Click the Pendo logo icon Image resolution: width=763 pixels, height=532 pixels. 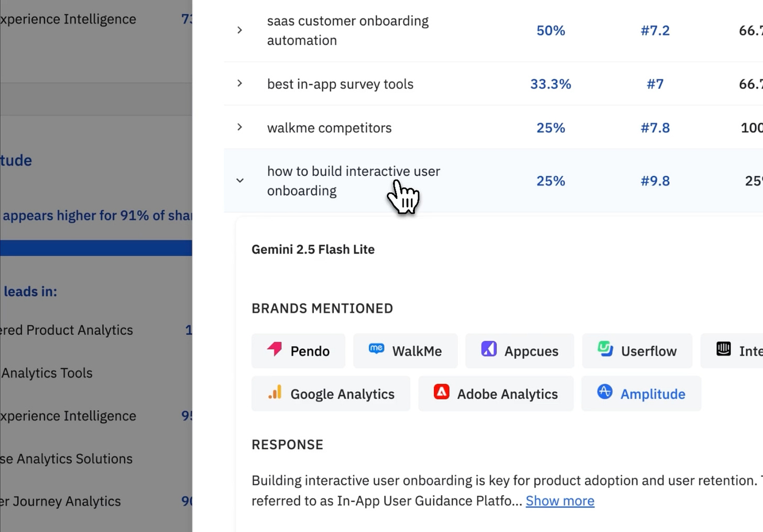click(x=275, y=349)
